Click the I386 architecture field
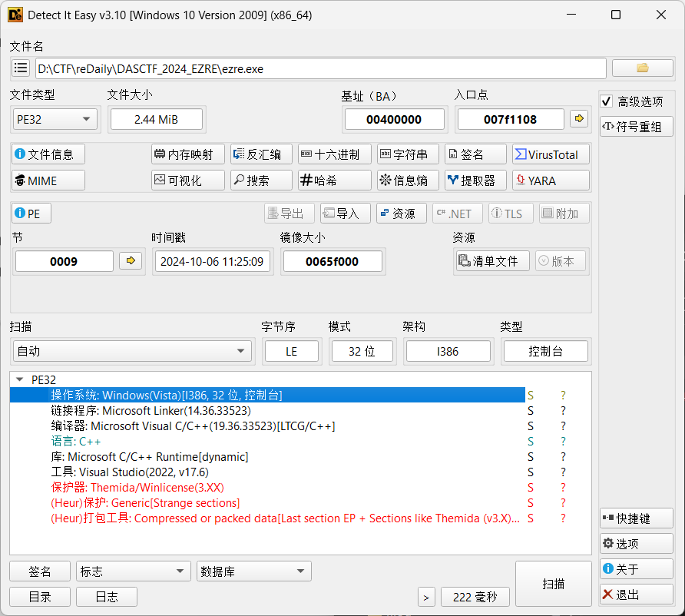The image size is (685, 616). [x=448, y=351]
